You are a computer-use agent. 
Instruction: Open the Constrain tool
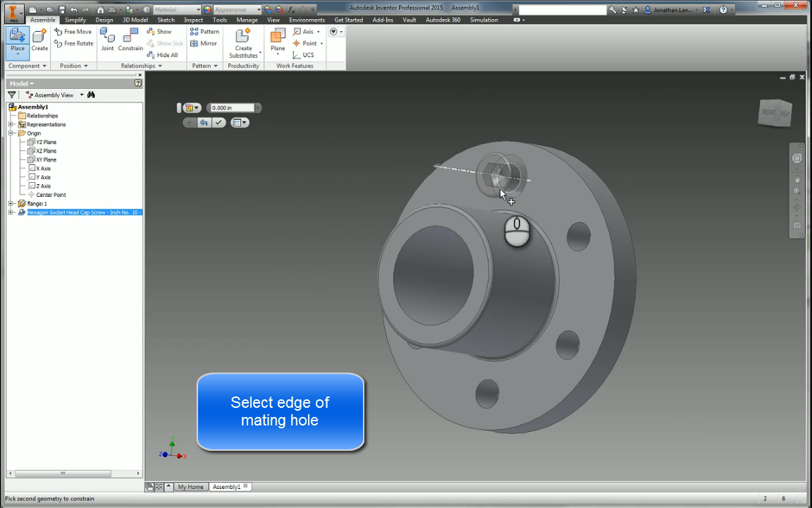[130, 39]
